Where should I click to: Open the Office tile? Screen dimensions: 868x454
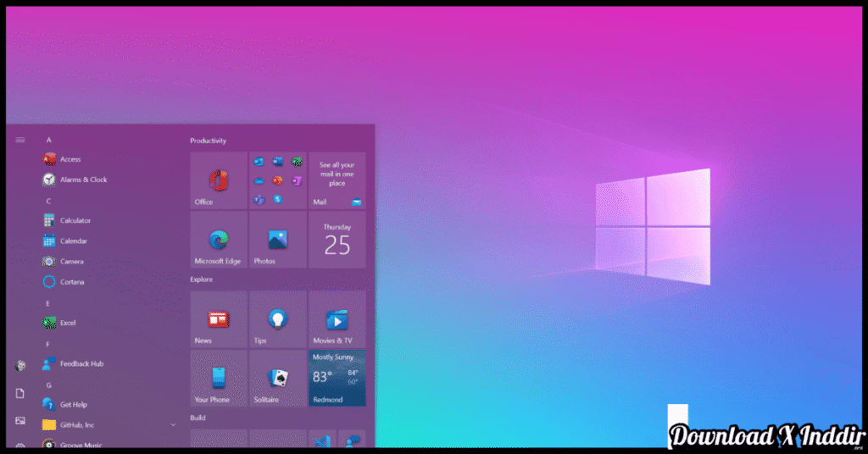pos(219,180)
